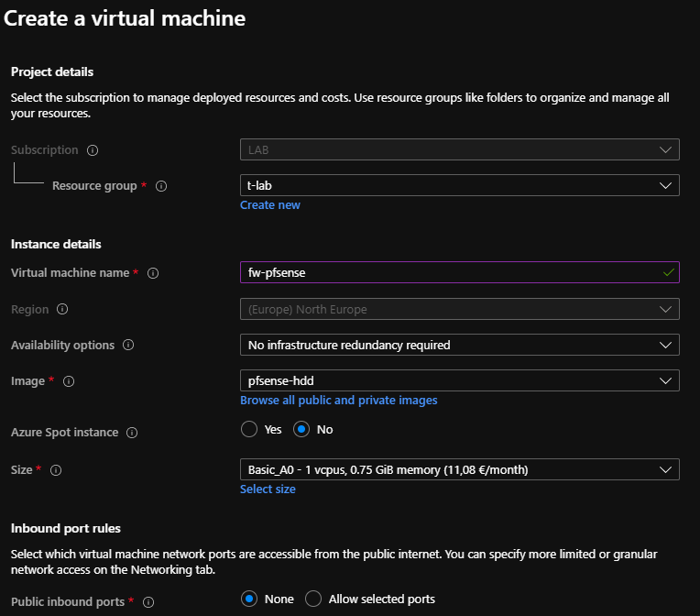Click the info icon beside Region
Image resolution: width=700 pixels, height=616 pixels.
pos(62,310)
